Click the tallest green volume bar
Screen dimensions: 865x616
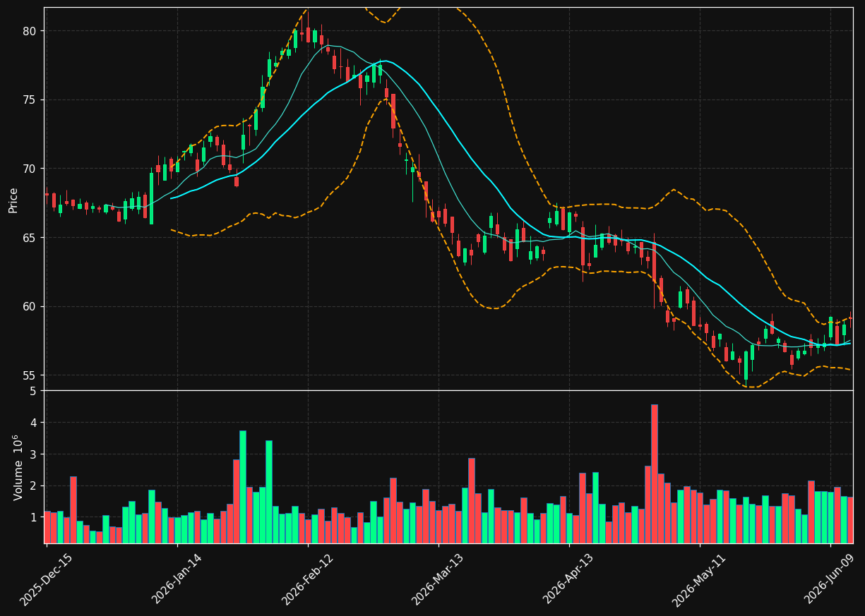(x=242, y=487)
